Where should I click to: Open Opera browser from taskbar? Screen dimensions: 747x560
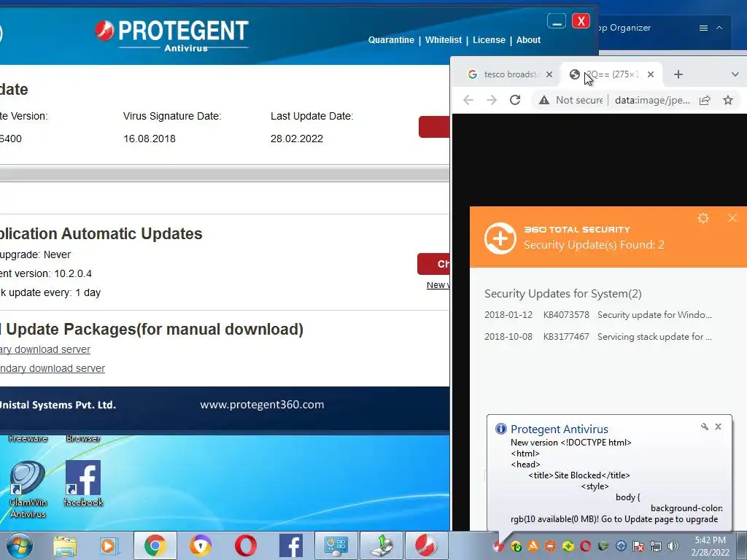[245, 545]
